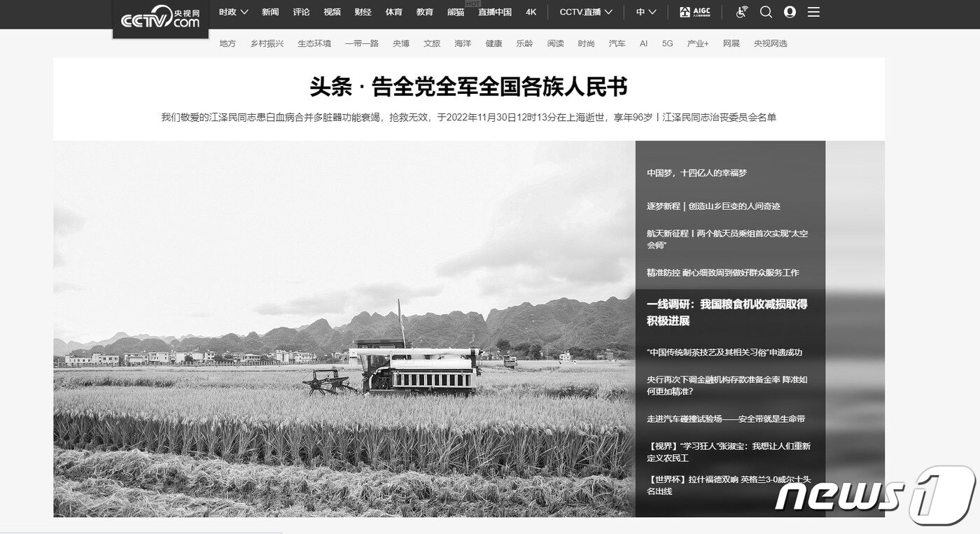The image size is (980, 534).
Task: Open the 体育 section
Action: click(x=393, y=12)
